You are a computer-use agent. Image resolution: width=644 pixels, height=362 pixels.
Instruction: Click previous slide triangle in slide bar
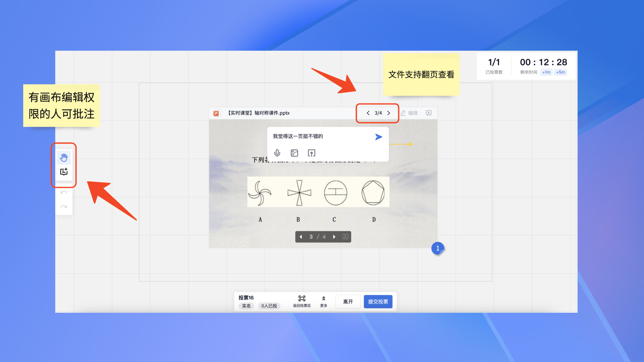301,237
